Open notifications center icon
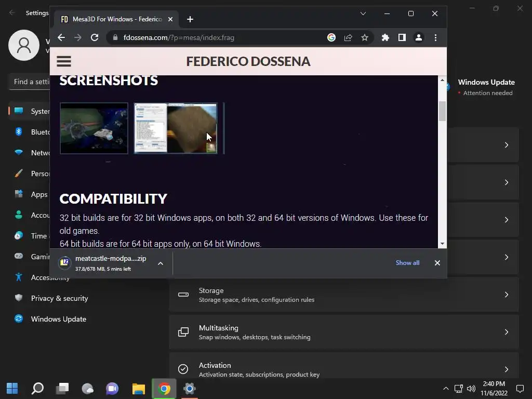The image size is (532, 399). [520, 389]
